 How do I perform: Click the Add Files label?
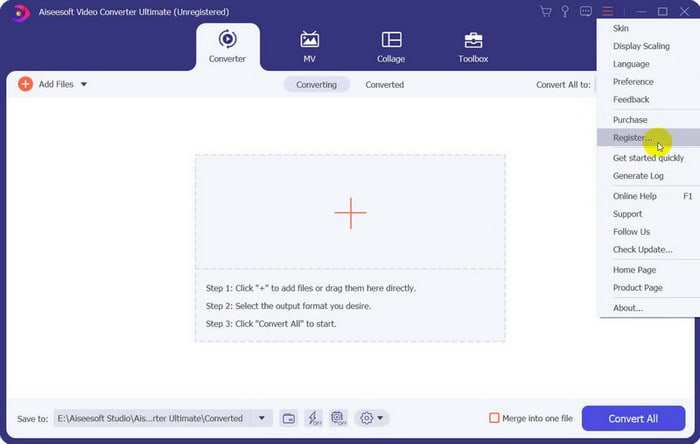click(56, 84)
